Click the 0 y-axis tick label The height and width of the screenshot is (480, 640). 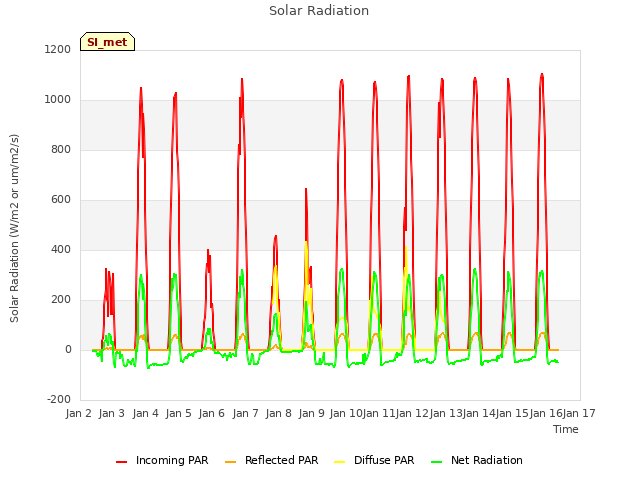coord(68,349)
